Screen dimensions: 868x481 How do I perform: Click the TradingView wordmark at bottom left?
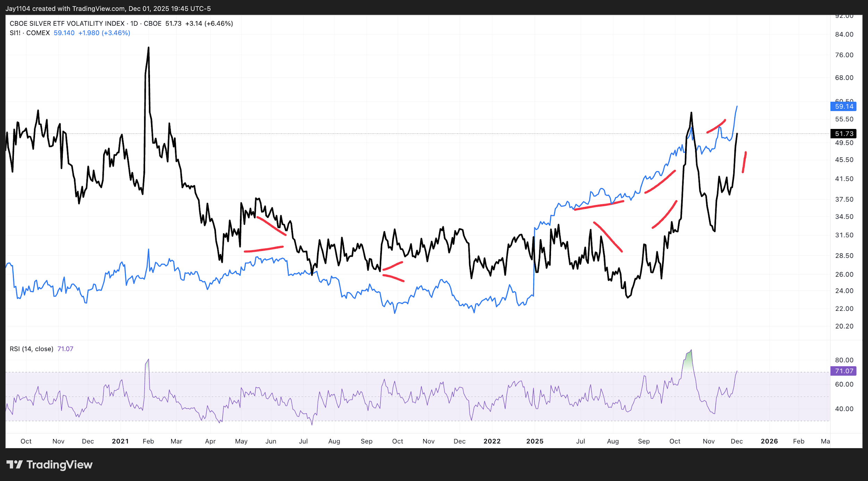[x=59, y=465]
